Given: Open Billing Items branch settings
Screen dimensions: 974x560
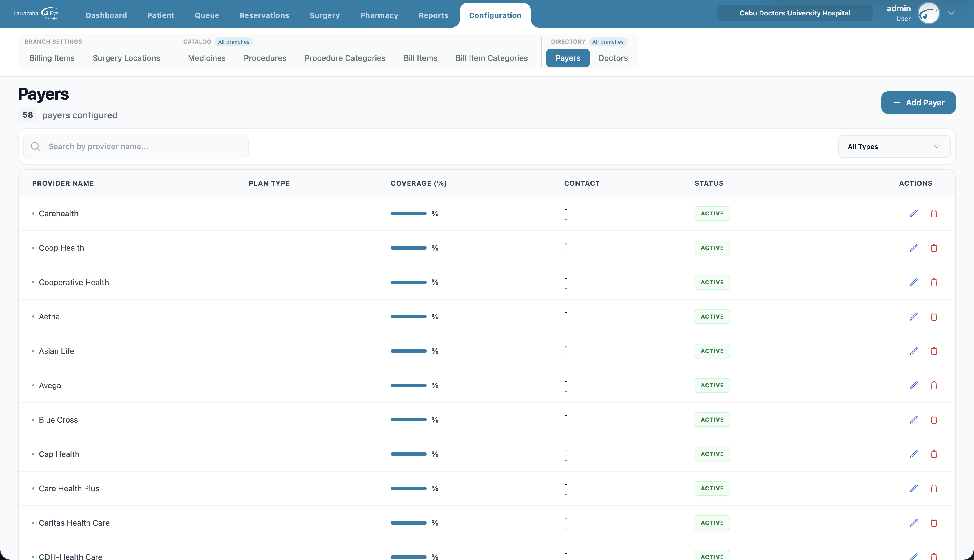Looking at the screenshot, I should [52, 58].
